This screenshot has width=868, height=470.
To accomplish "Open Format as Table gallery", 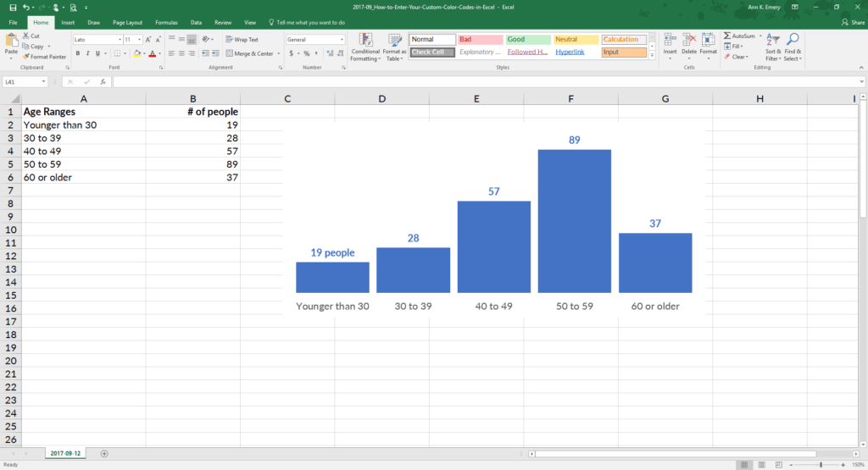I will (395, 47).
